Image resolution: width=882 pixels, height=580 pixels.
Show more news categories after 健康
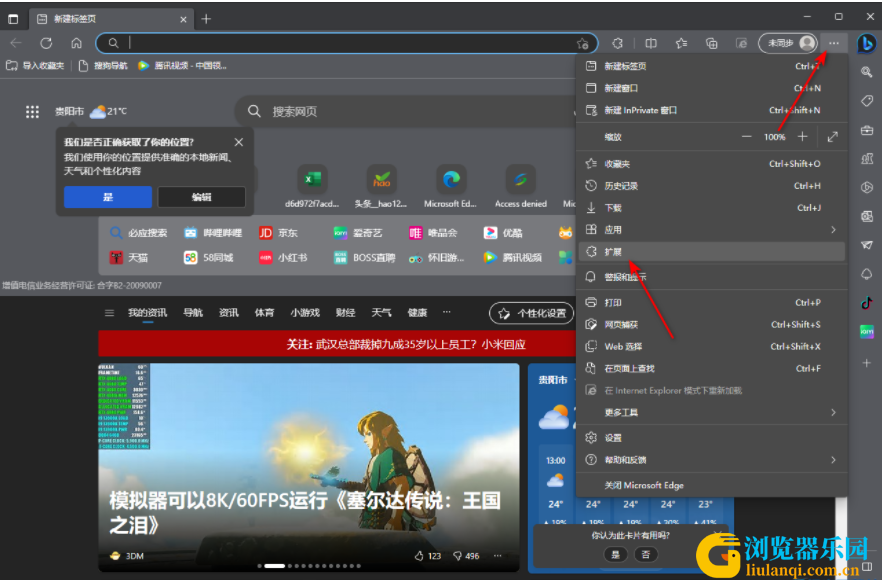(x=447, y=312)
